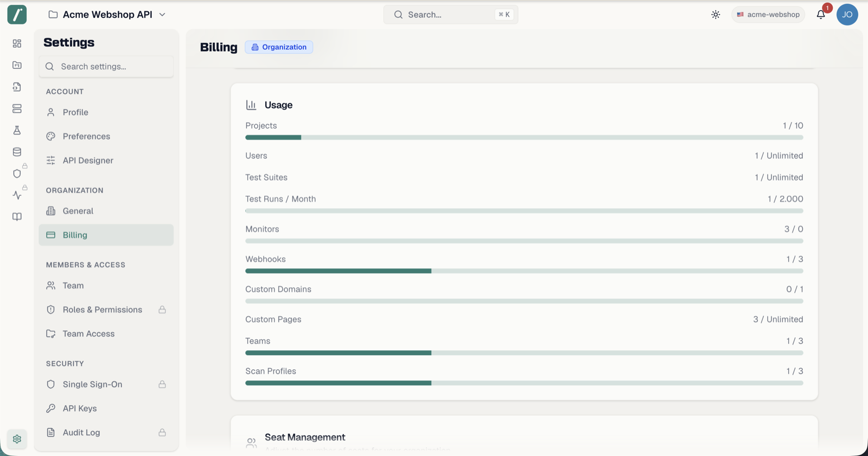
Task: Click the Seat Management people icon
Action: [251, 443]
